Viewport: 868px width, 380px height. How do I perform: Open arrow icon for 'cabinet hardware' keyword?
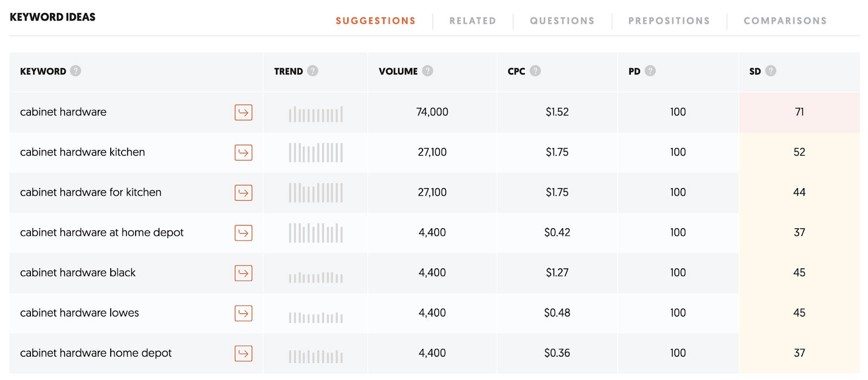(x=243, y=112)
